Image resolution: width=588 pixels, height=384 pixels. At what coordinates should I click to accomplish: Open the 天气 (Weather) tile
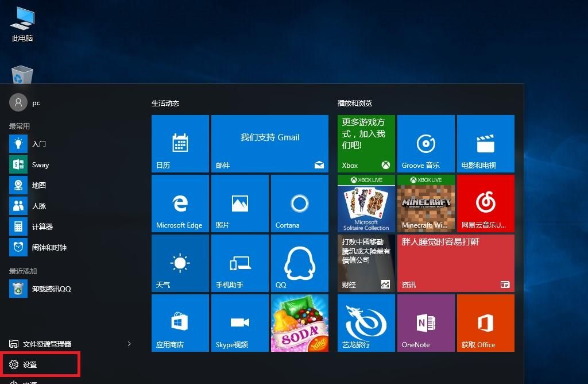point(180,263)
